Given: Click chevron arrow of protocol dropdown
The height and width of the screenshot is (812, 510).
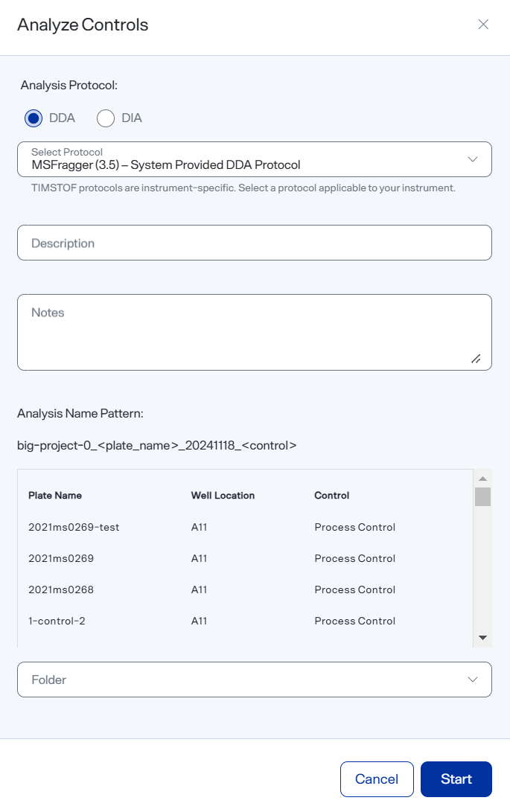Looking at the screenshot, I should tap(473, 159).
